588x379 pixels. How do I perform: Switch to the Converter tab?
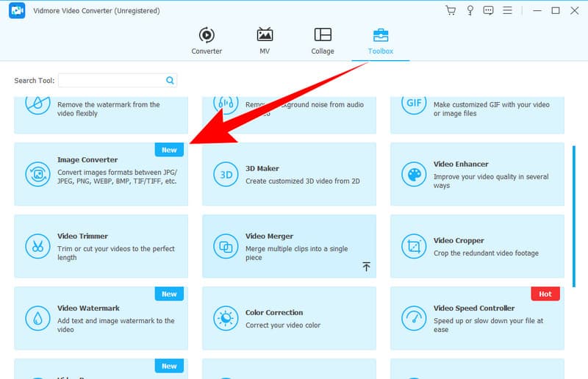(207, 41)
